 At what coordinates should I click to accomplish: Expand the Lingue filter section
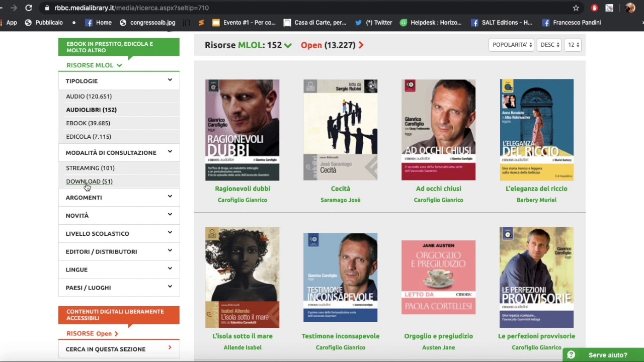[119, 269]
